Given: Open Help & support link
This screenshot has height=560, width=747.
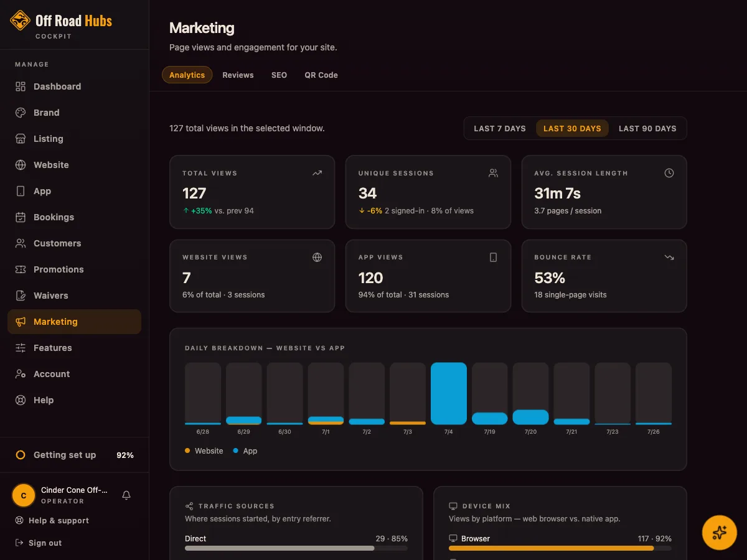Looking at the screenshot, I should click(x=52, y=520).
